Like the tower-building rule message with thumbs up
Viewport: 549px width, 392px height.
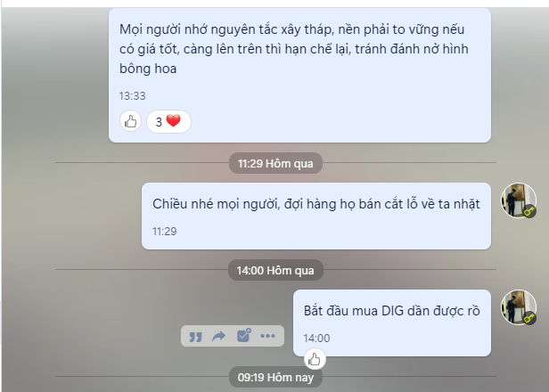[x=131, y=121]
